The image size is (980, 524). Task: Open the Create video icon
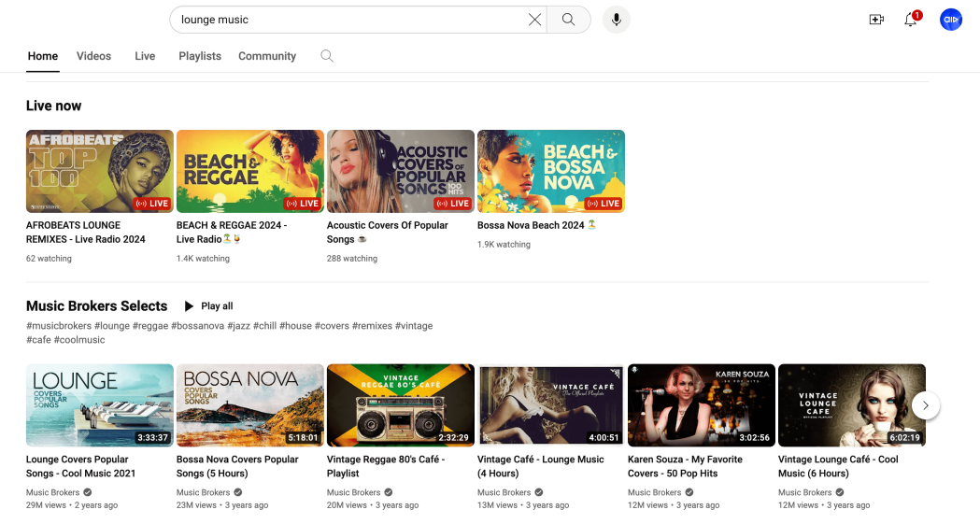[x=876, y=20]
